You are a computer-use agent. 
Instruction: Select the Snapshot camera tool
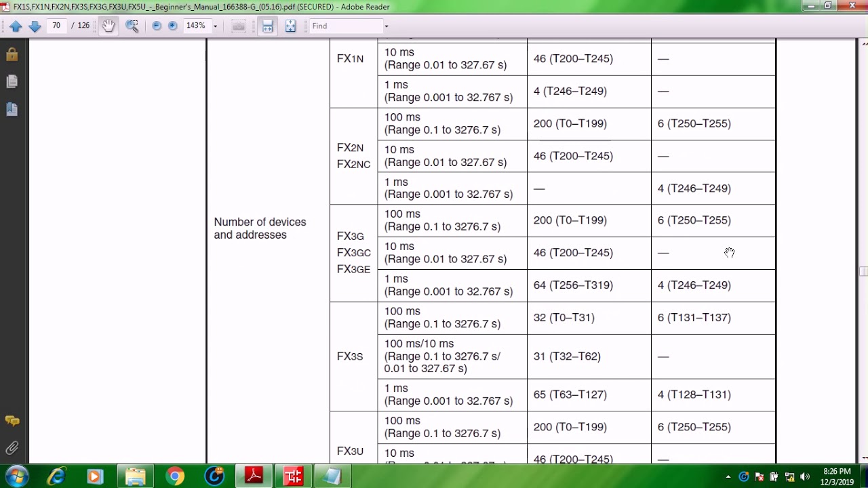[238, 26]
